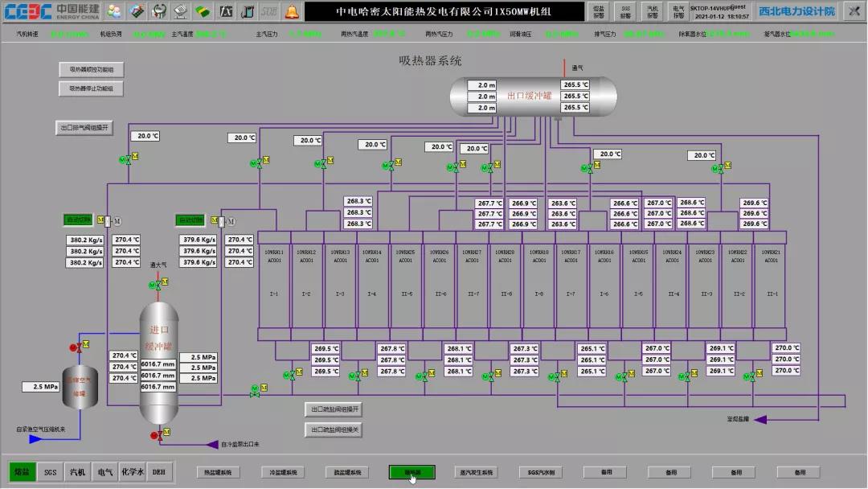Toggle the left green 自动切换 auto-switch indicator
This screenshot has height=489, width=868.
tap(79, 220)
